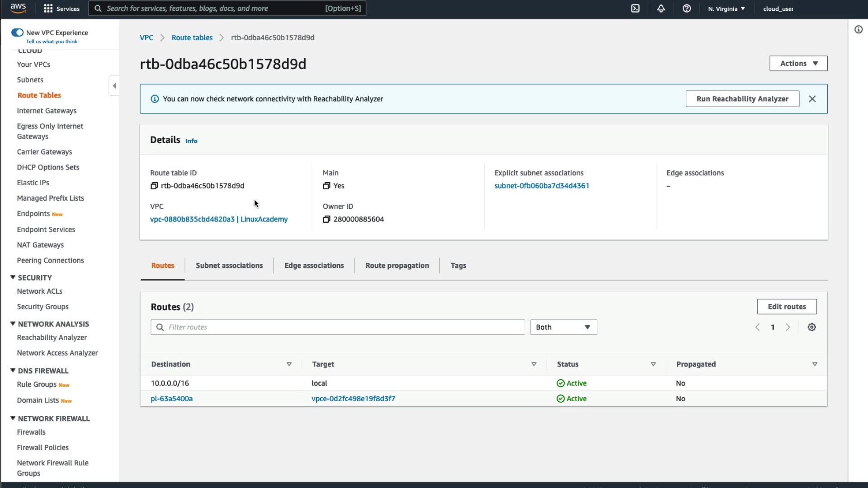868x488 pixels.
Task: Switch to Subnet associations tab
Action: click(229, 266)
